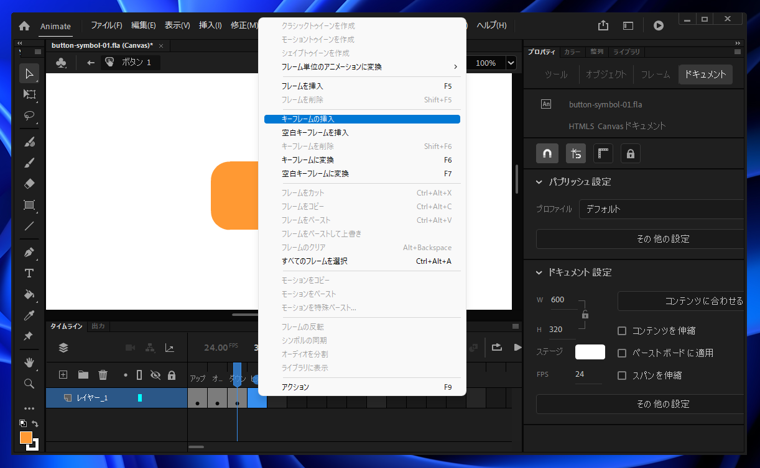Choose フレームを挿入 from the context menu

point(362,86)
